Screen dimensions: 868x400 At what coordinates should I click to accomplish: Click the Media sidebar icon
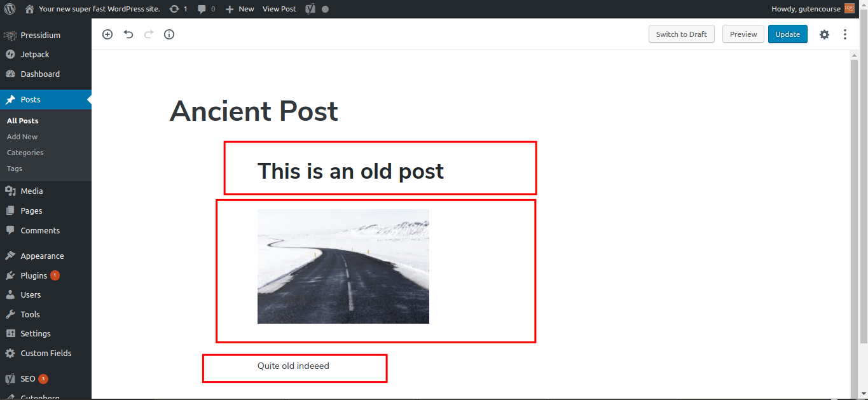[10, 191]
